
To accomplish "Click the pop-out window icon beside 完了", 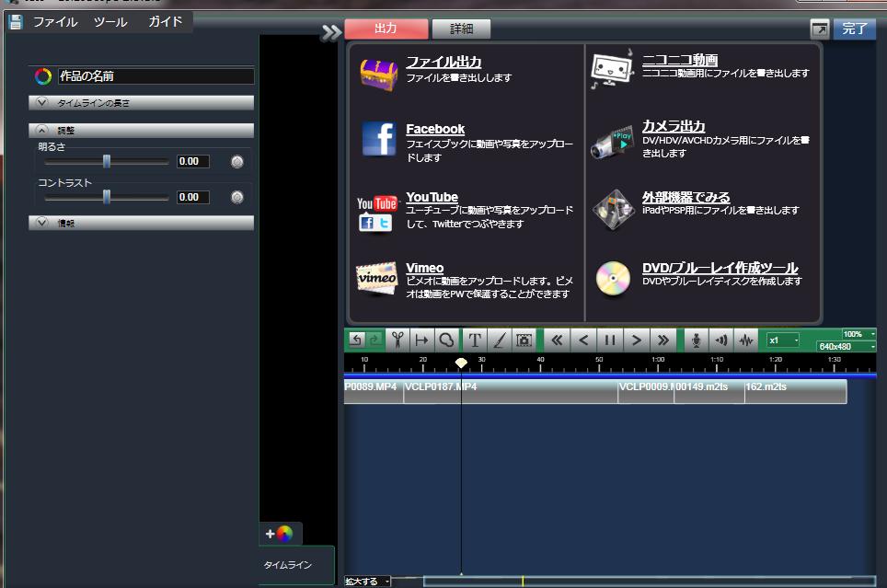I will pos(820,29).
